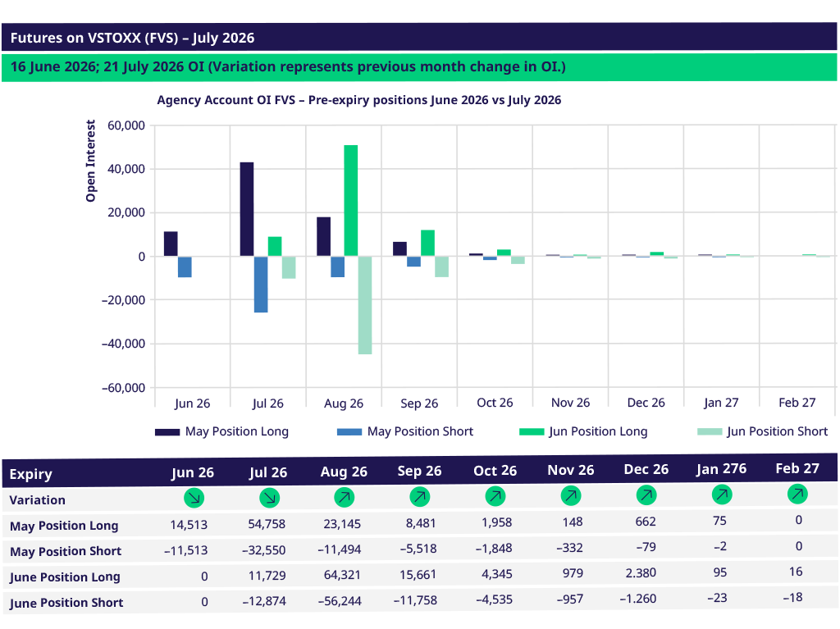Click the Jun 26 downward variation arrow icon

click(x=194, y=498)
